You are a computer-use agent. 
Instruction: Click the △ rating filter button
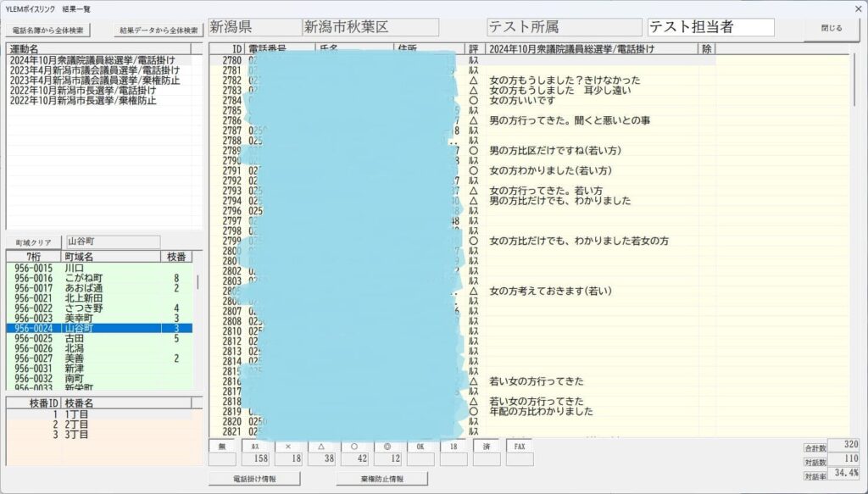(321, 446)
